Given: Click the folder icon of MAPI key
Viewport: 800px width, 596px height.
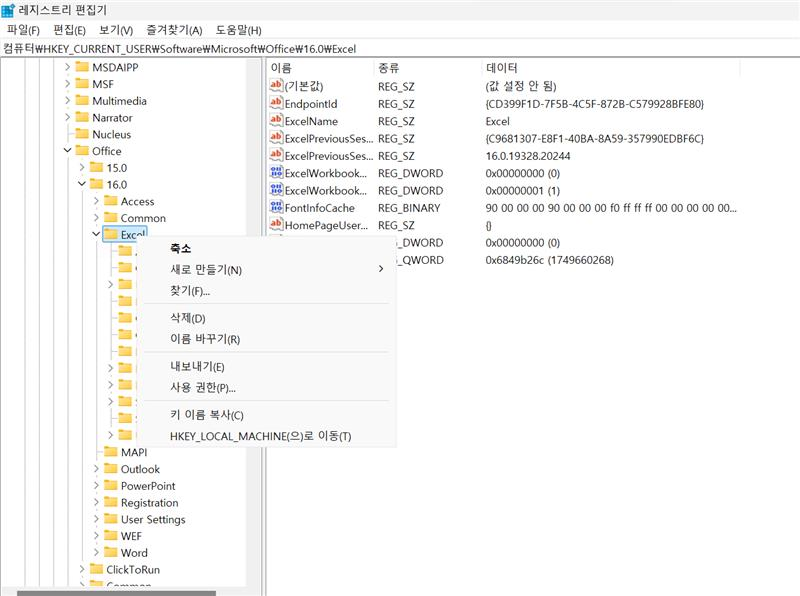Looking at the screenshot, I should (x=111, y=452).
